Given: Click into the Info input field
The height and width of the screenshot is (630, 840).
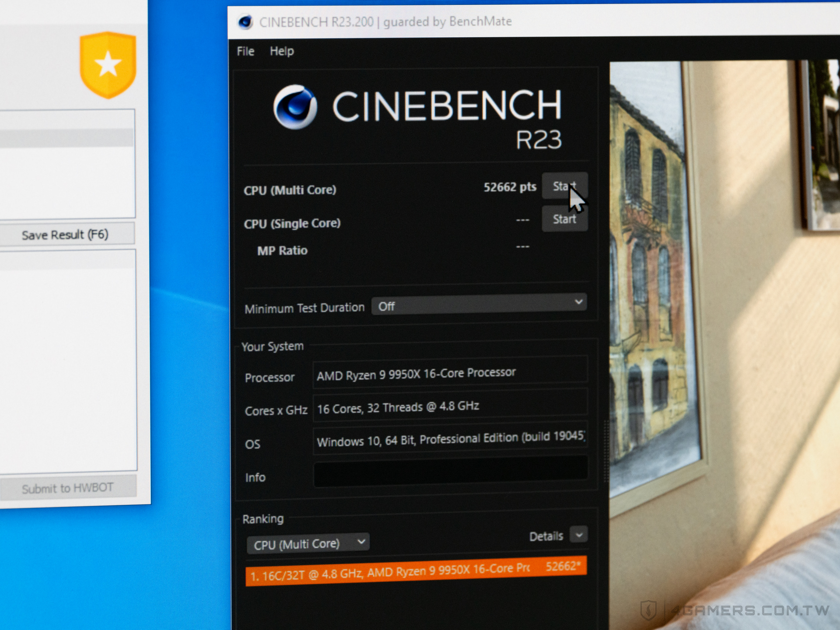Looking at the screenshot, I should pyautogui.click(x=451, y=472).
